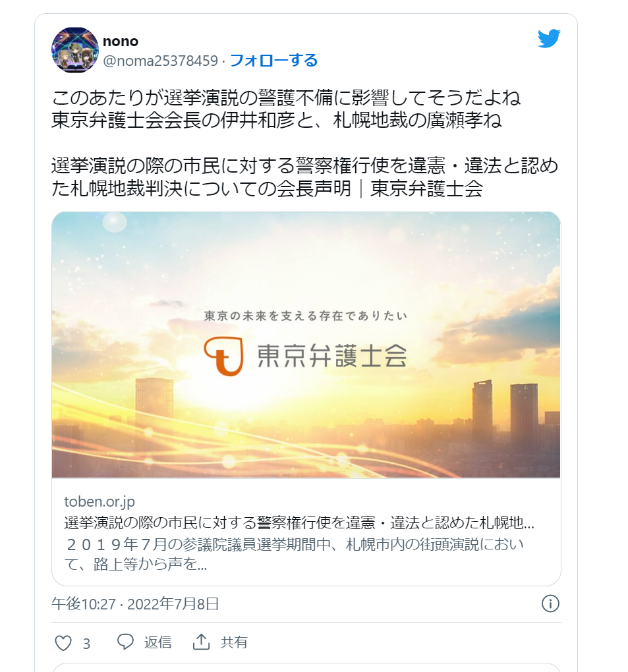Open the @noma25378459 handle link
This screenshot has width=628, height=672.
pyautogui.click(x=160, y=61)
